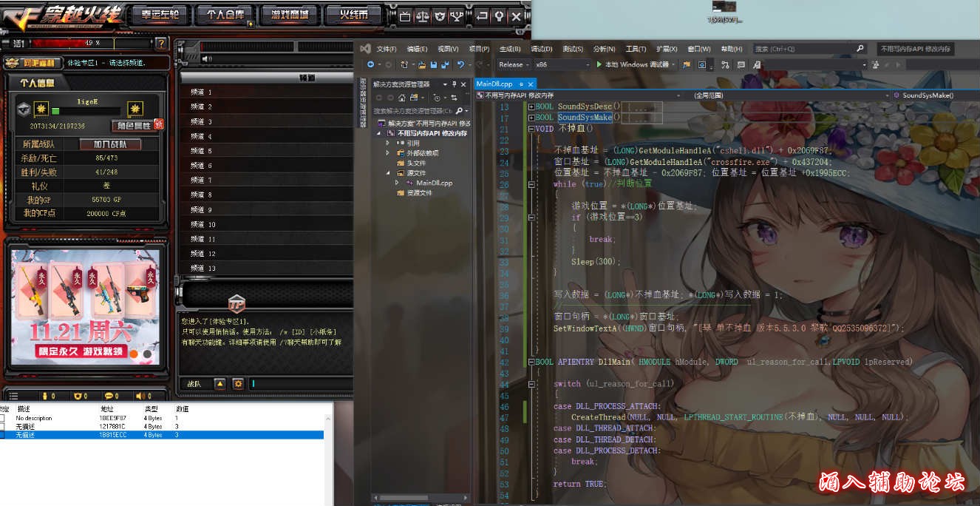Click the Undo arrow in the toolbar

(x=460, y=65)
